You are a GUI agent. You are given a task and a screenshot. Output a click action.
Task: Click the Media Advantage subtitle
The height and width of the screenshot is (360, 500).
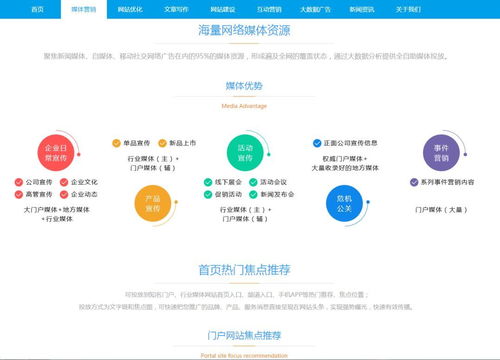click(244, 106)
